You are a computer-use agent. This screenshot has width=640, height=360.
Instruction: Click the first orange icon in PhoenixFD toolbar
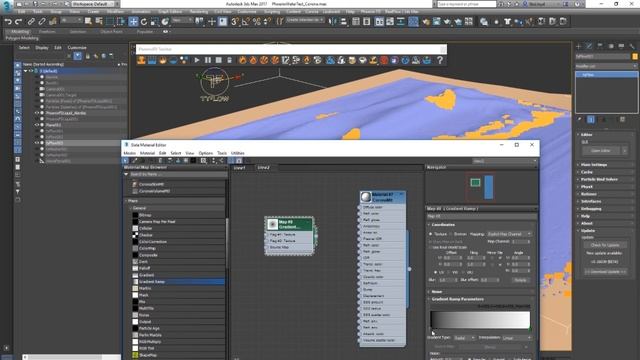click(x=141, y=60)
